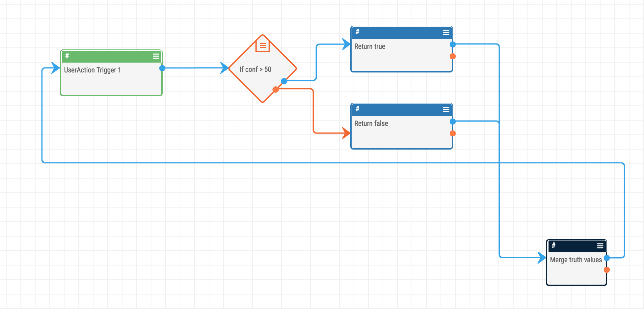The height and width of the screenshot is (309, 644).
Task: Click orange port on Return true node
Action: click(453, 56)
